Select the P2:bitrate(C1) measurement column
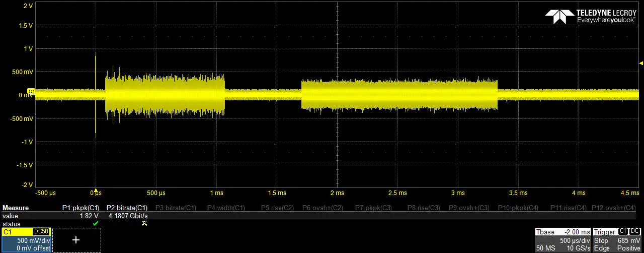 (x=127, y=208)
